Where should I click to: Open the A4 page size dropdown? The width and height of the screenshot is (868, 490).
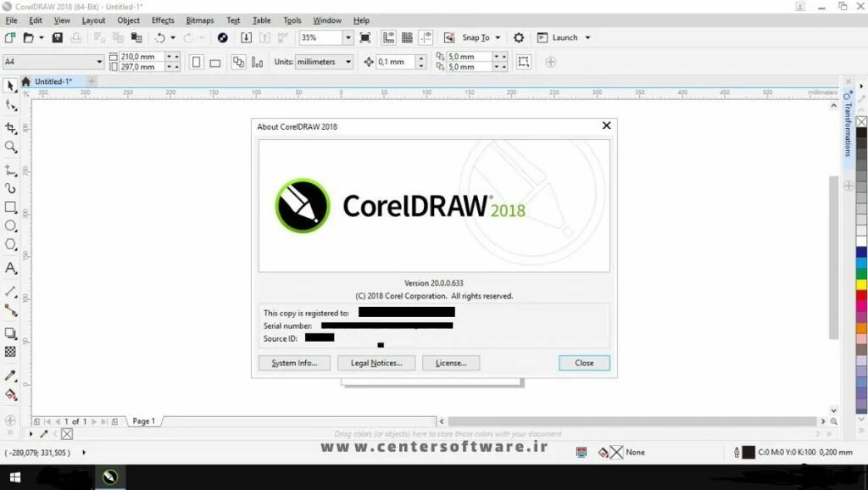pyautogui.click(x=99, y=61)
